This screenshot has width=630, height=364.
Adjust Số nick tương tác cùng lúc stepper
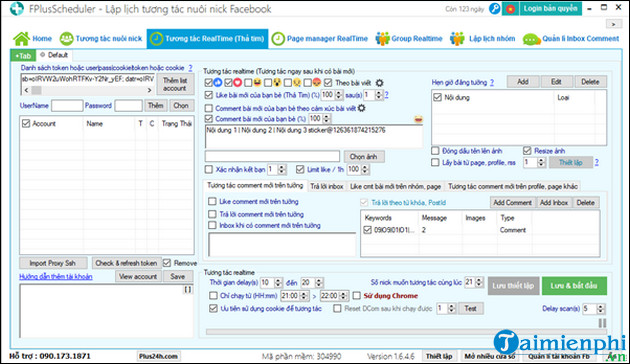[479, 282]
